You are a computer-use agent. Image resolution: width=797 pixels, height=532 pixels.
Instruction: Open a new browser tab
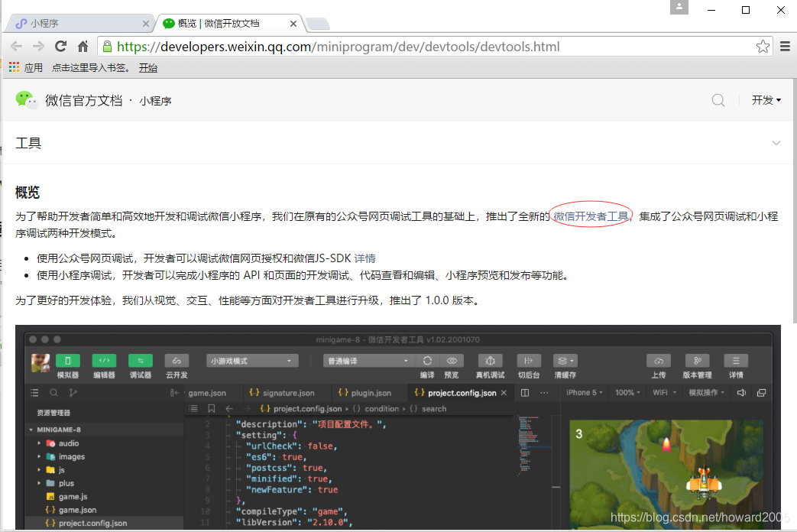318,24
